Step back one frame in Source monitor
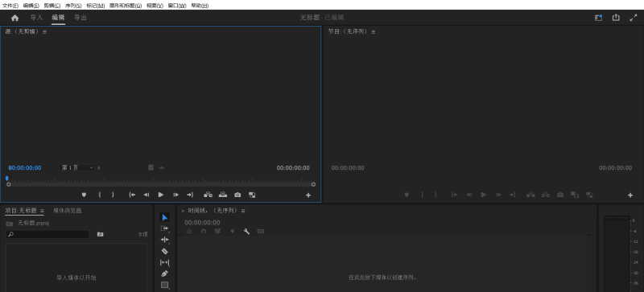This screenshot has width=644, height=292. (x=147, y=195)
